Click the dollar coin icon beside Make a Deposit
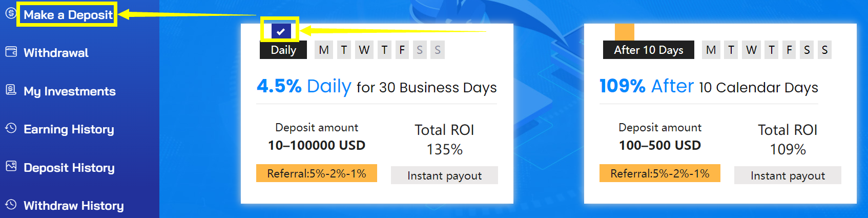The width and height of the screenshot is (868, 218). click(x=11, y=13)
